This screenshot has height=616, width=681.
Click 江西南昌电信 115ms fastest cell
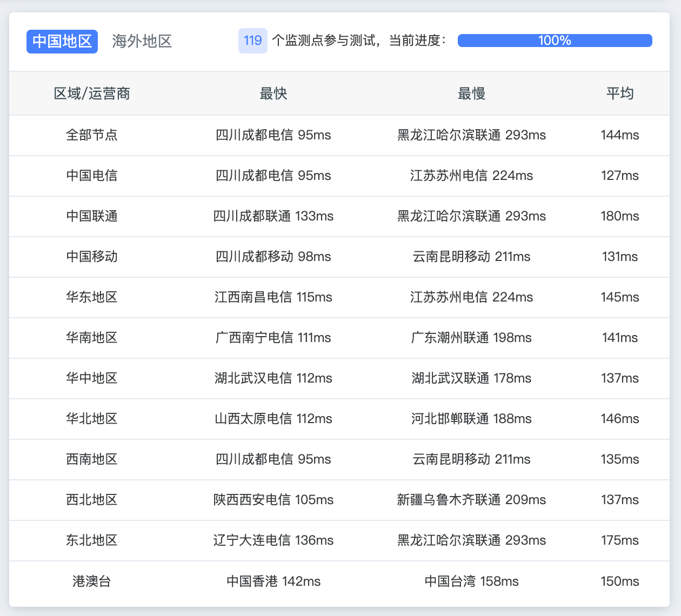(x=273, y=297)
